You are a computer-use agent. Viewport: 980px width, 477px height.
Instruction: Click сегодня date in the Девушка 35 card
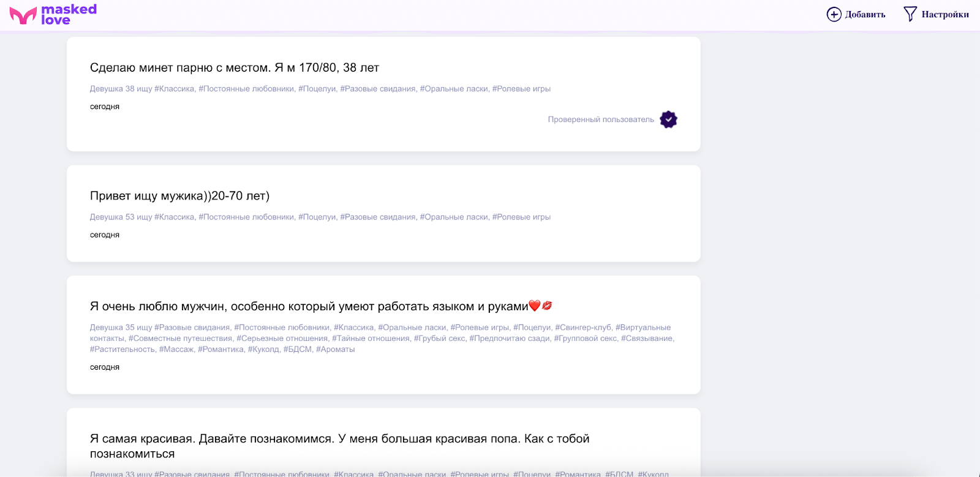(x=105, y=367)
